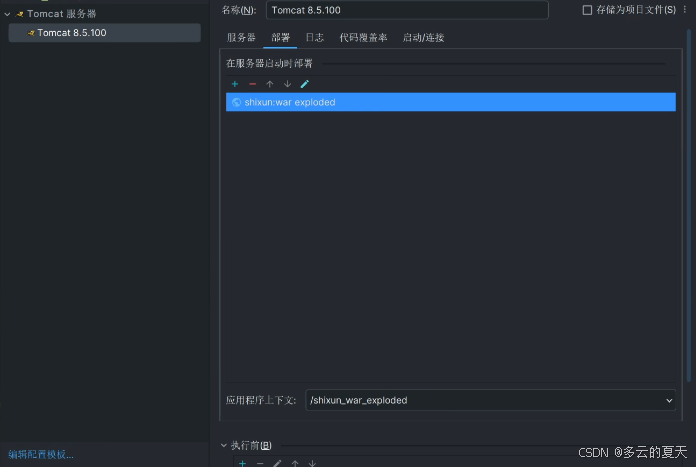The height and width of the screenshot is (467, 696).
Task: Collapse the Tomcat 服务器 tree node
Action: point(8,14)
